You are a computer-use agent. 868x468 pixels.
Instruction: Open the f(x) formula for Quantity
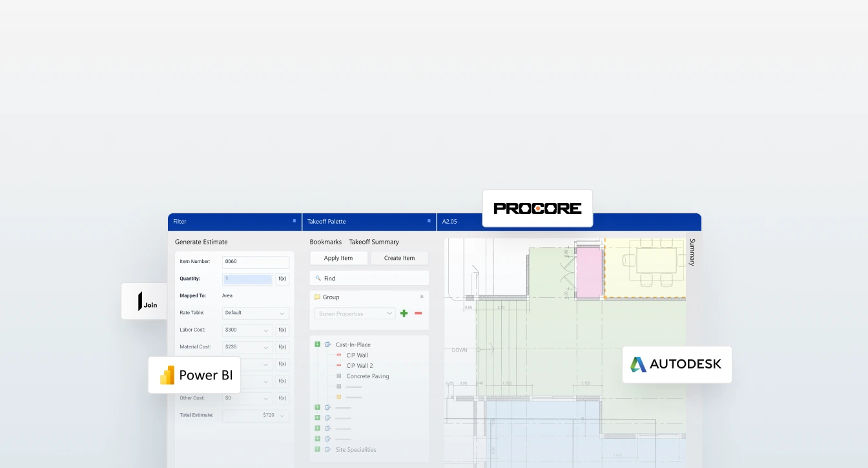282,279
